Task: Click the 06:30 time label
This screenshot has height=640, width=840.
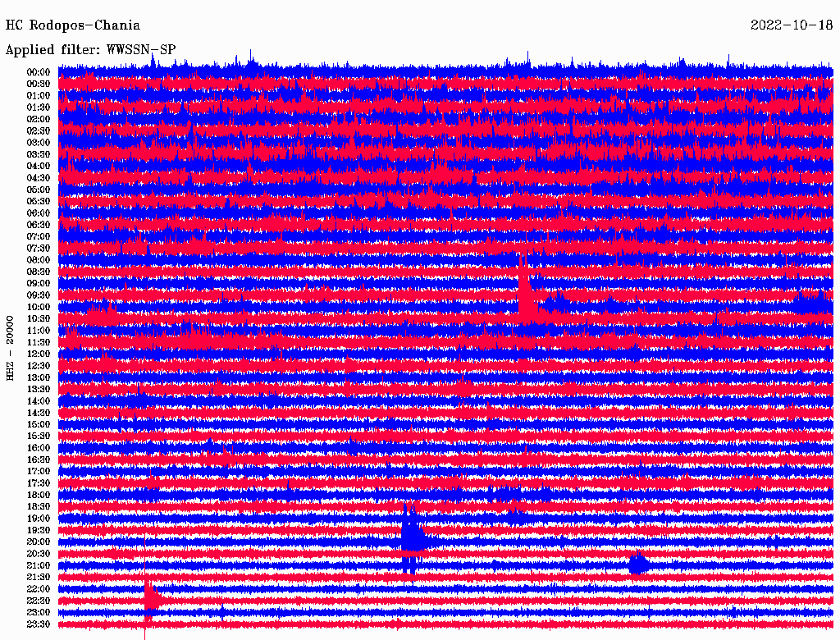Action: click(x=39, y=225)
